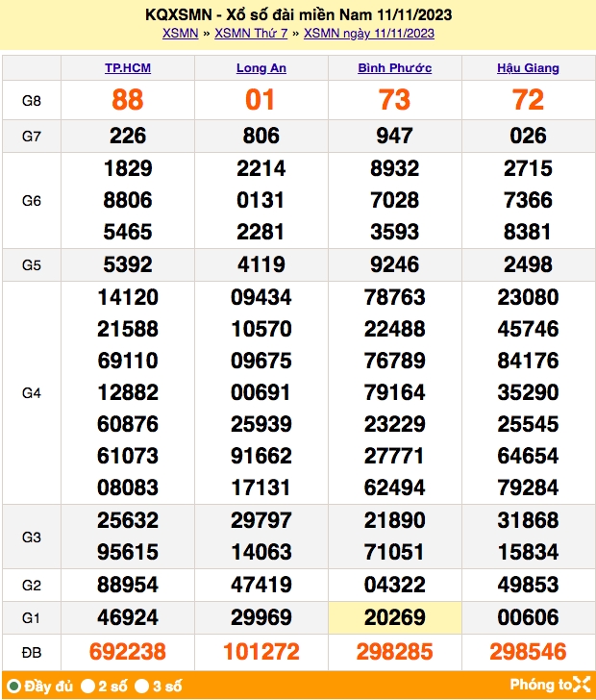Select the 3 số radio option
Image resolution: width=596 pixels, height=700 pixels.
(x=142, y=686)
